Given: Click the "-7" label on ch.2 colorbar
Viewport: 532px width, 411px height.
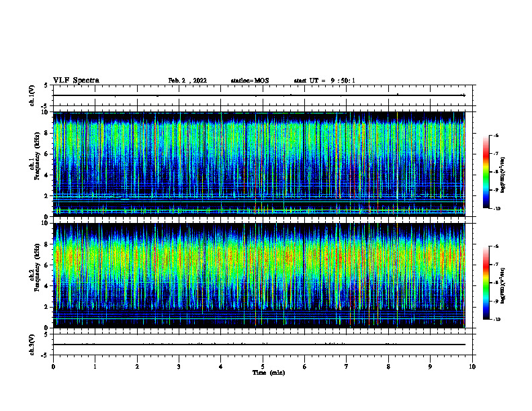Looking at the screenshot, I should pyautogui.click(x=496, y=265).
